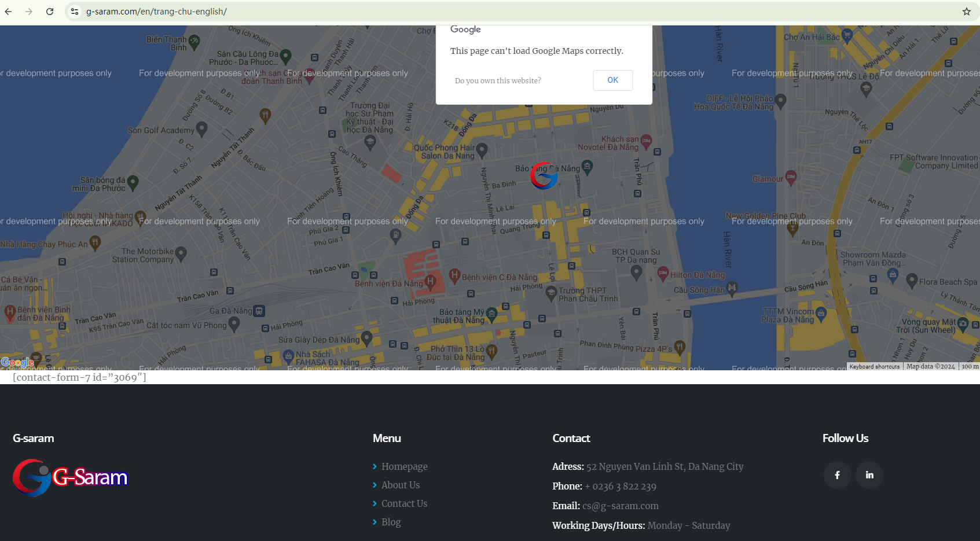Image resolution: width=980 pixels, height=541 pixels.
Task: Click the Google logo on map
Action: tap(17, 363)
